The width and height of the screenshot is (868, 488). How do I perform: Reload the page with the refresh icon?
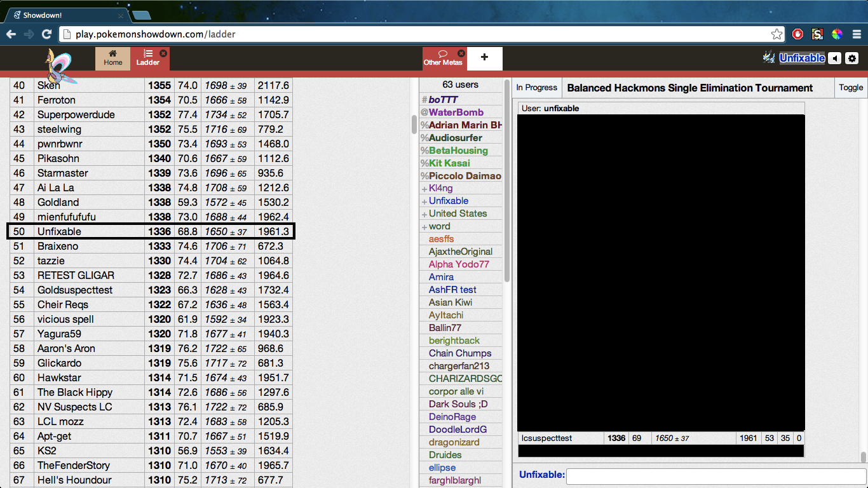coord(46,34)
